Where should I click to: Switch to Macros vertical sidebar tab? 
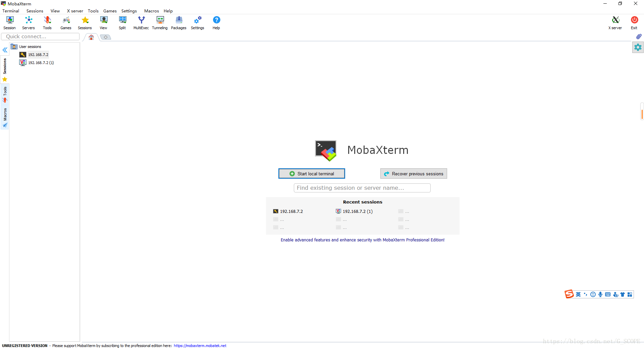click(5, 118)
